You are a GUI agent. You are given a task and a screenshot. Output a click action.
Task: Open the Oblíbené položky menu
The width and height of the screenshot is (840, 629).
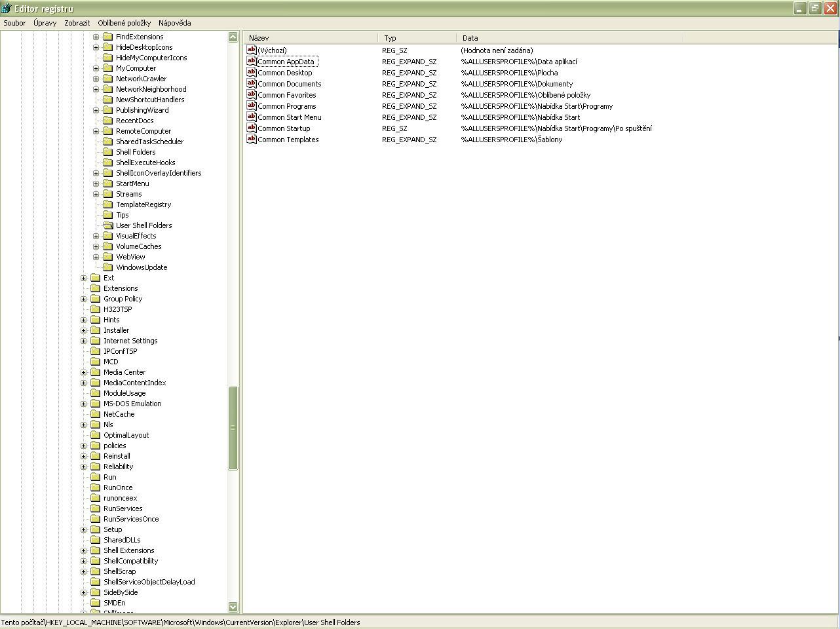point(124,23)
